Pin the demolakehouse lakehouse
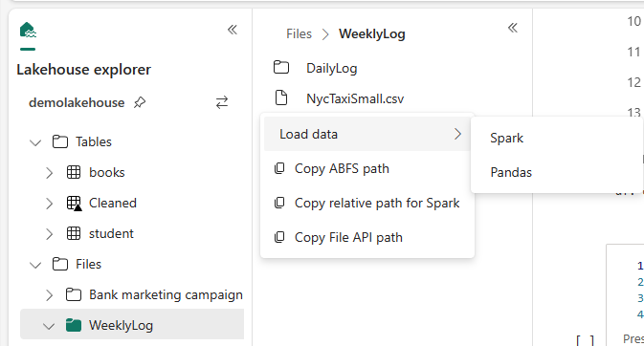Image resolution: width=644 pixels, height=346 pixels. point(140,102)
